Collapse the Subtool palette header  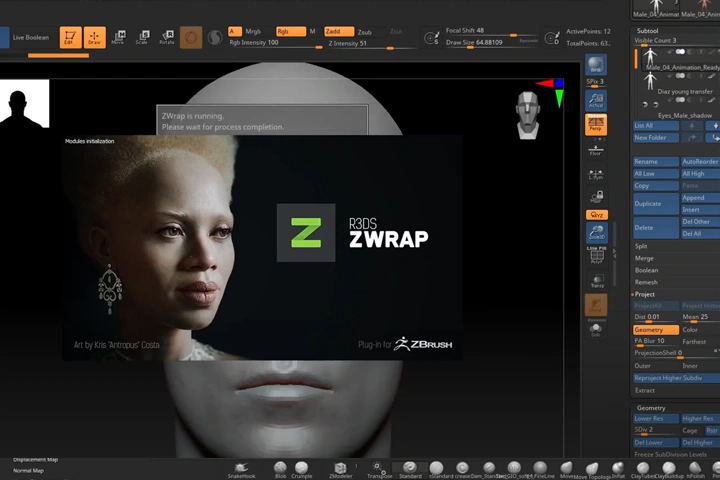coord(647,31)
